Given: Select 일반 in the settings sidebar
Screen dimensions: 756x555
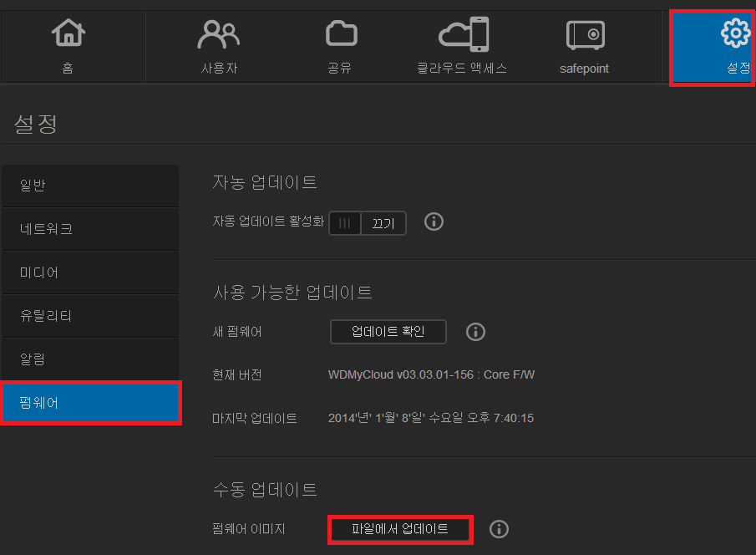Looking at the screenshot, I should point(89,186).
